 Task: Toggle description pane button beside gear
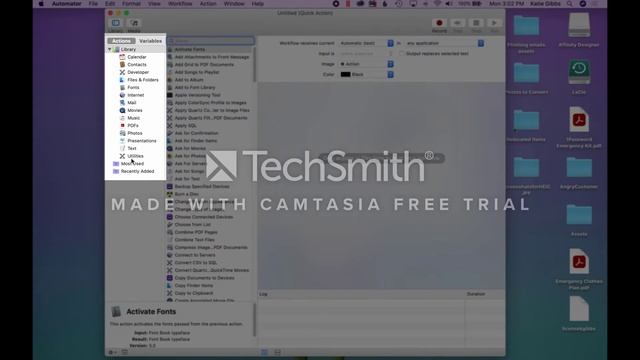tap(125, 352)
